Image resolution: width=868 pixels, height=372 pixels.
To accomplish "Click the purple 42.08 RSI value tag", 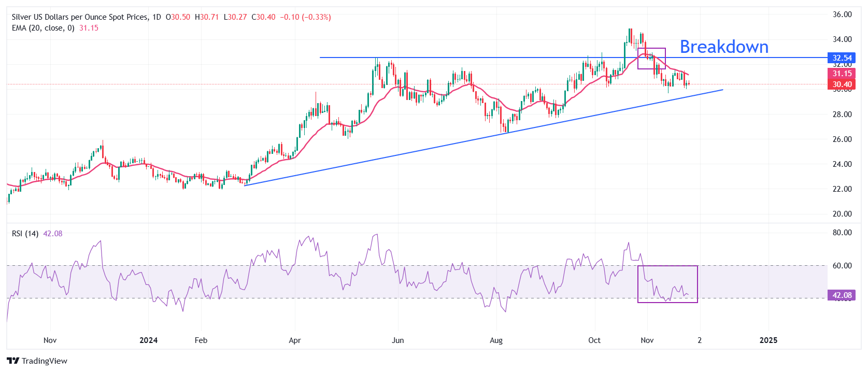I will pos(842,295).
